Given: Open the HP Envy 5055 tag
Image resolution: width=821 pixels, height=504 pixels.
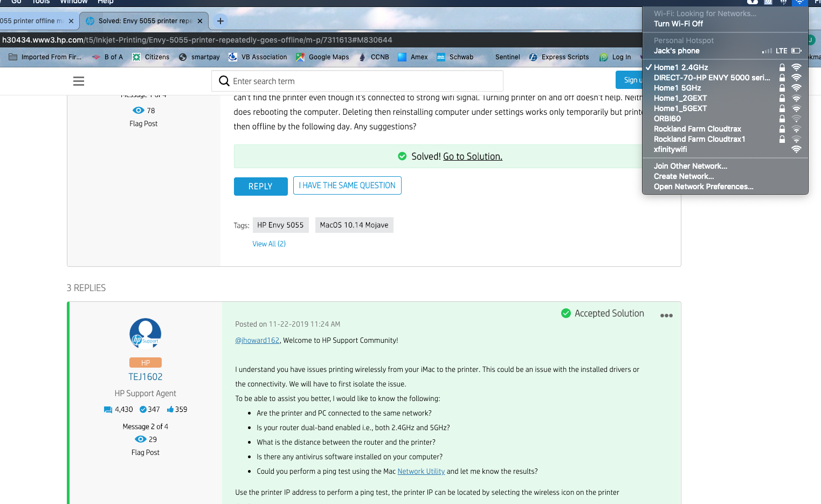Looking at the screenshot, I should (280, 225).
